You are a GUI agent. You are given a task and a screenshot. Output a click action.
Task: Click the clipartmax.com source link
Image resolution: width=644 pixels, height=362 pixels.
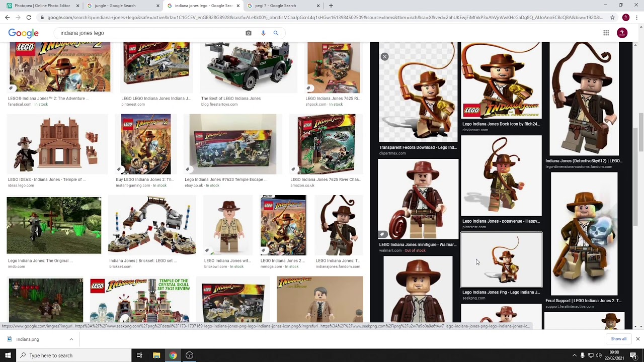pyautogui.click(x=392, y=153)
